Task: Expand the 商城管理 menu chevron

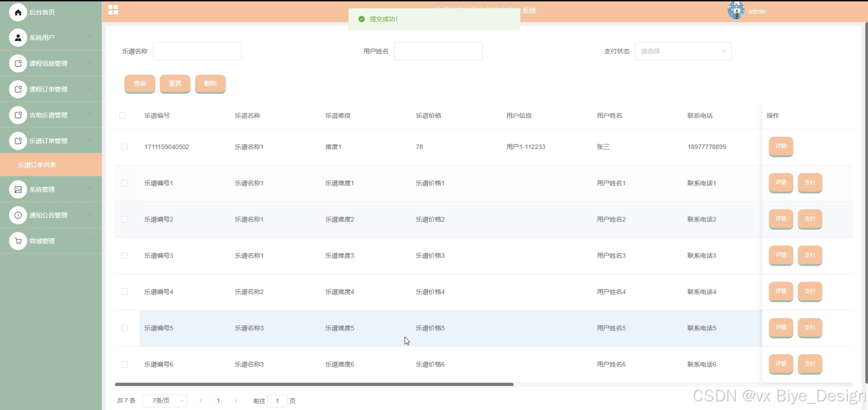Action: [90, 240]
